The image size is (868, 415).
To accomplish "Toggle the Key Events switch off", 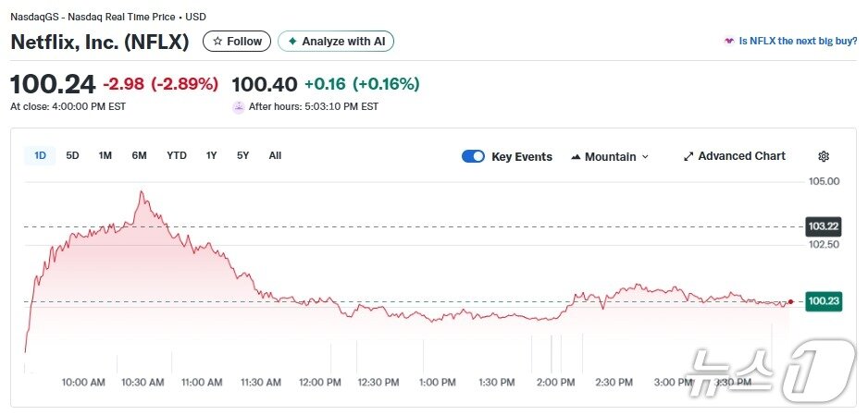I will coord(473,157).
